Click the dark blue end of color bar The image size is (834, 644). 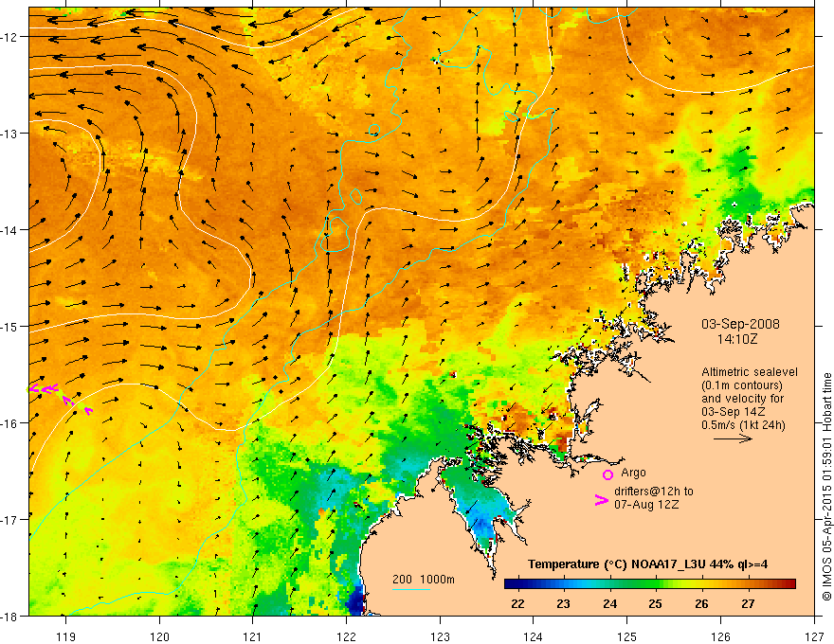tap(510, 584)
